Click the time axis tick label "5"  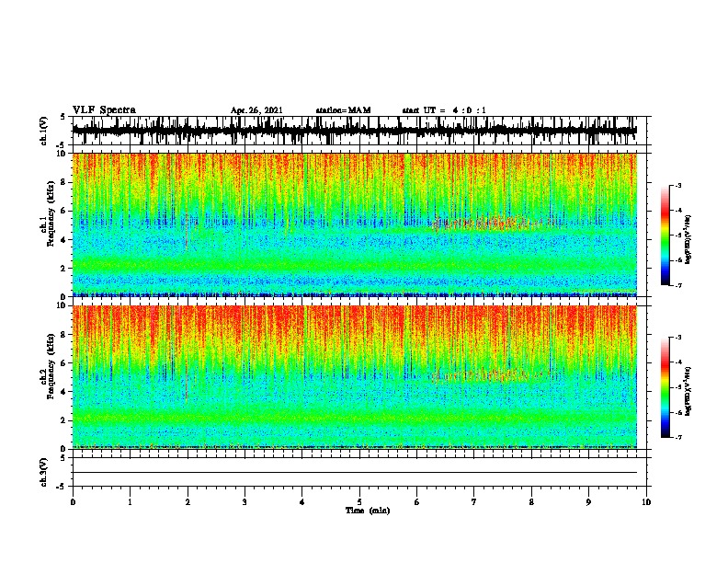point(359,502)
